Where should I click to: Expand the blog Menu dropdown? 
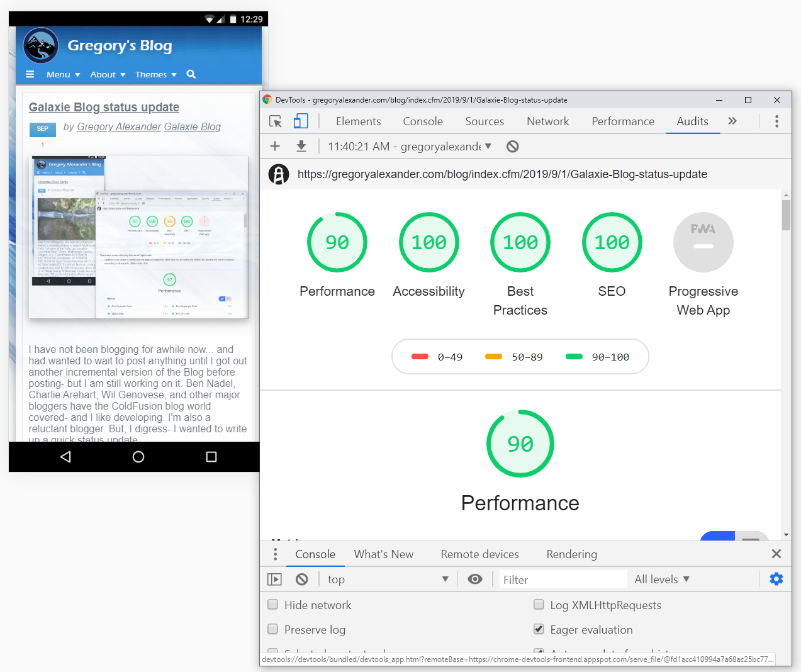[64, 74]
